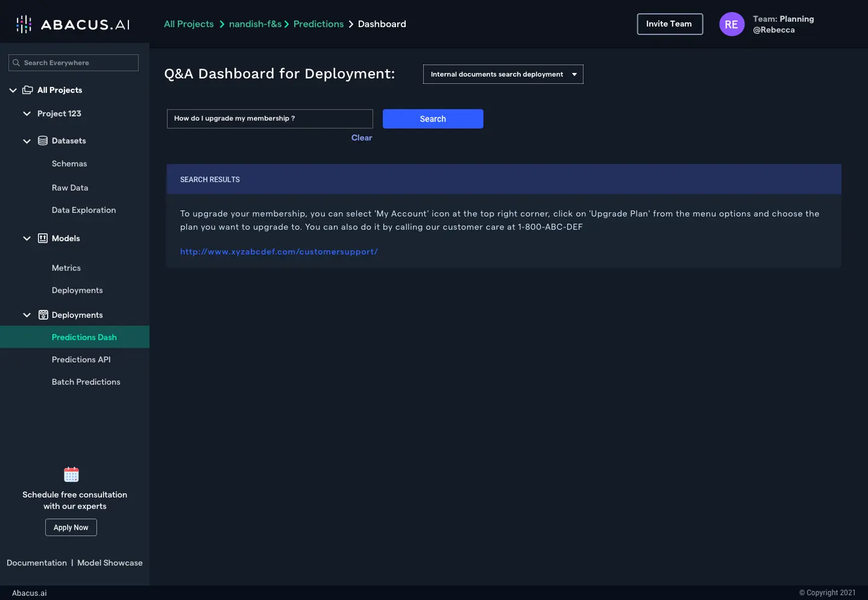The height and width of the screenshot is (600, 868).
Task: Collapse the Datasets section chevron
Action: (27, 141)
